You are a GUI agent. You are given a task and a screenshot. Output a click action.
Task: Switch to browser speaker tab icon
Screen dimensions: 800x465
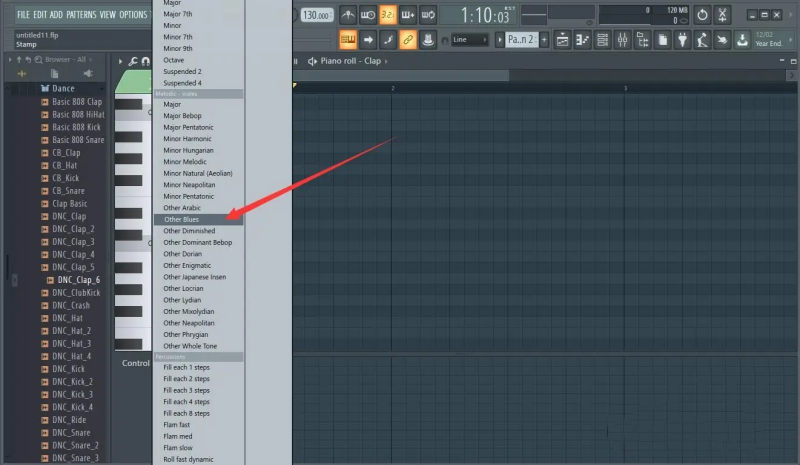pos(88,74)
